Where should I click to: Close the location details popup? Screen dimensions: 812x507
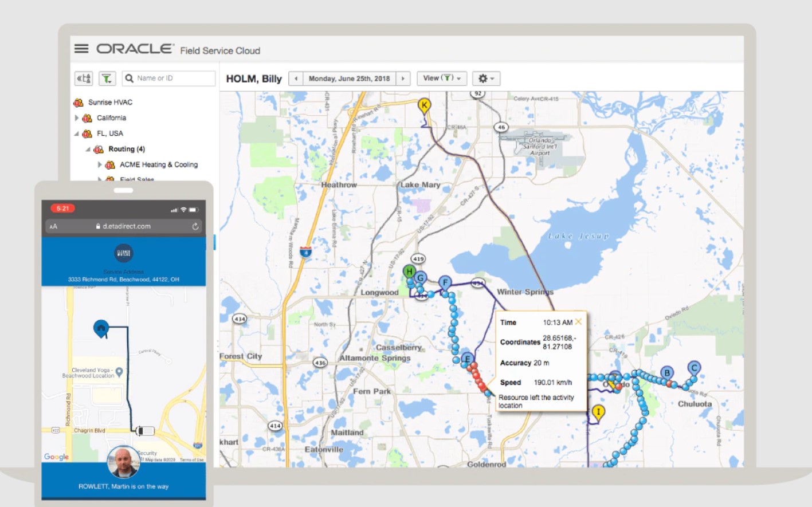(x=578, y=322)
